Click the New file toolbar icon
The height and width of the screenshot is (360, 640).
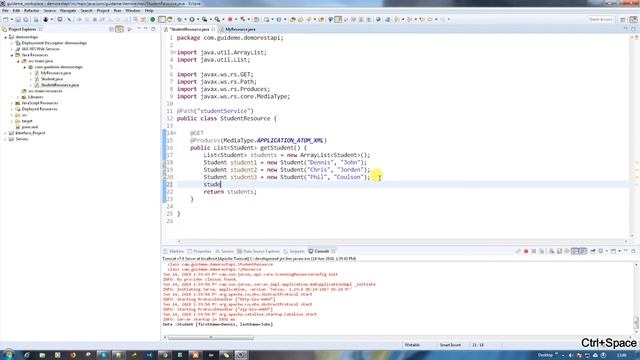pyautogui.click(x=6, y=20)
